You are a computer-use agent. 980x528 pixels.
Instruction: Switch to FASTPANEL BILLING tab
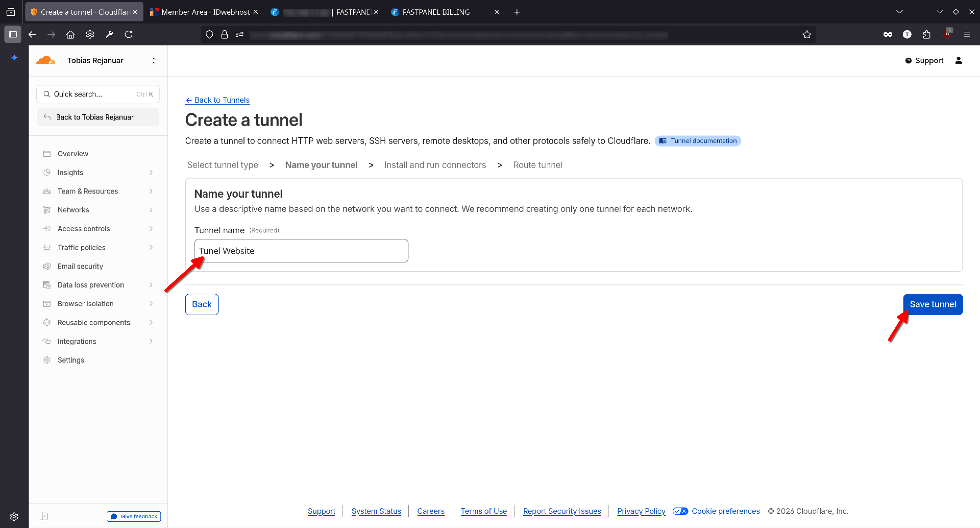point(436,12)
